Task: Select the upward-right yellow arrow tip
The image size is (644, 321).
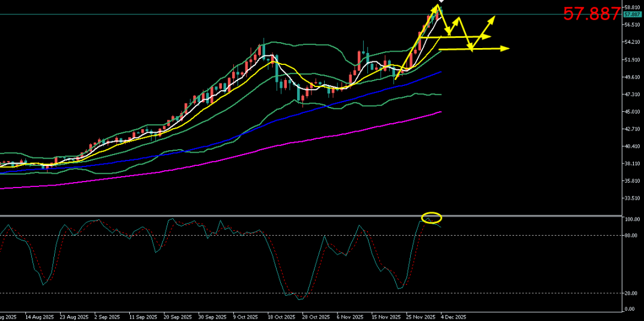Action: tap(492, 19)
